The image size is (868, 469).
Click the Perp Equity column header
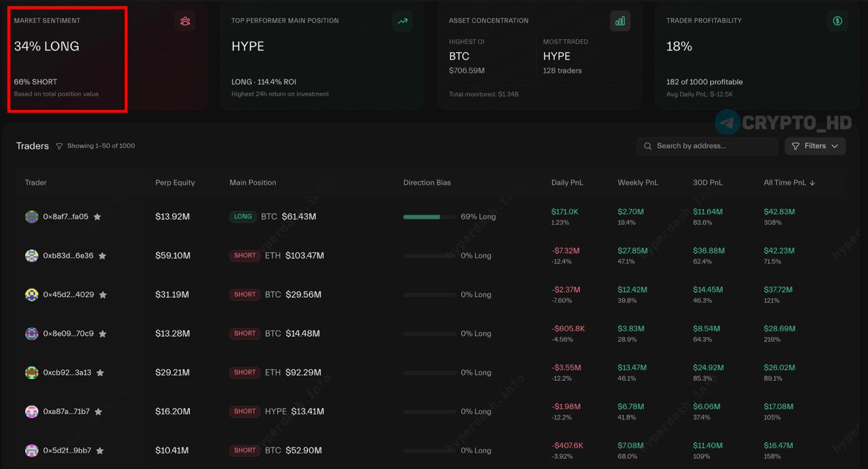click(175, 183)
